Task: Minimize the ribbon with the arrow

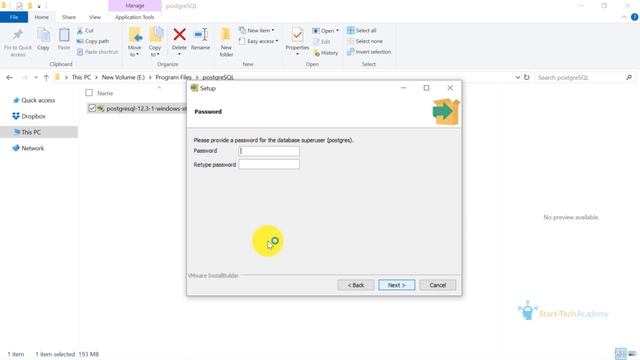Action: click(x=624, y=17)
